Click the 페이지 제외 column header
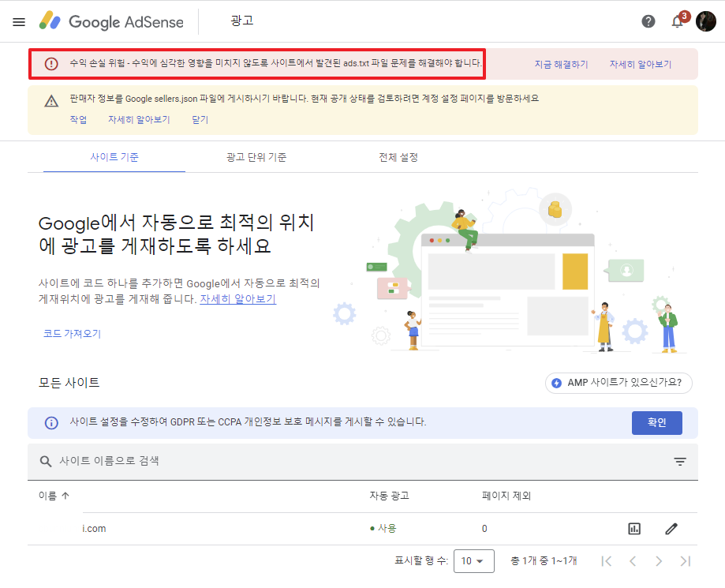725x588 pixels. 506,496
